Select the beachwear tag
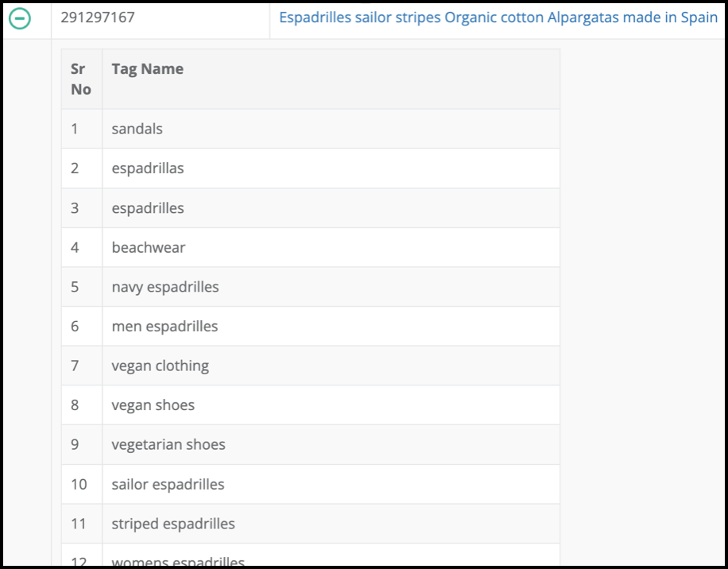Image resolution: width=728 pixels, height=569 pixels. click(149, 247)
